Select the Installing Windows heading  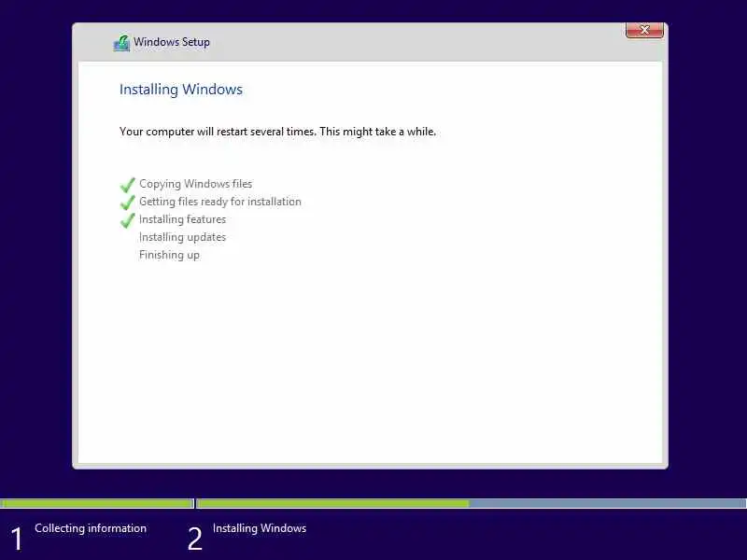[181, 90]
